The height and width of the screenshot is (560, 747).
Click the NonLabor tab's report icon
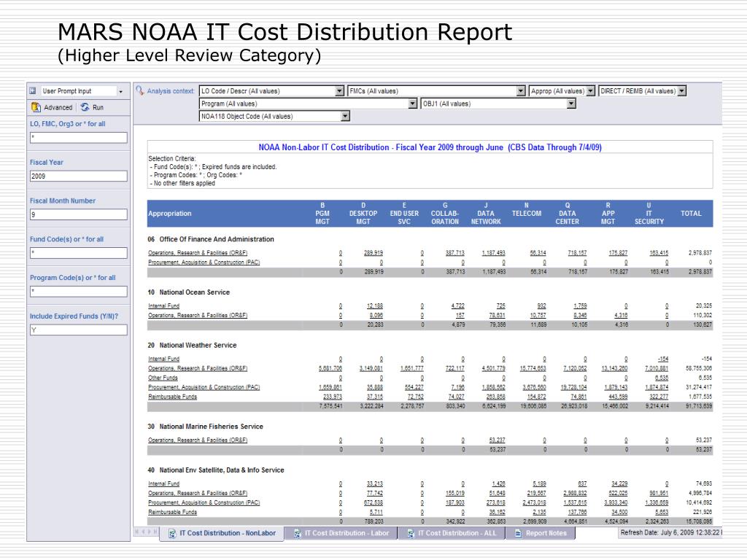tap(172, 533)
